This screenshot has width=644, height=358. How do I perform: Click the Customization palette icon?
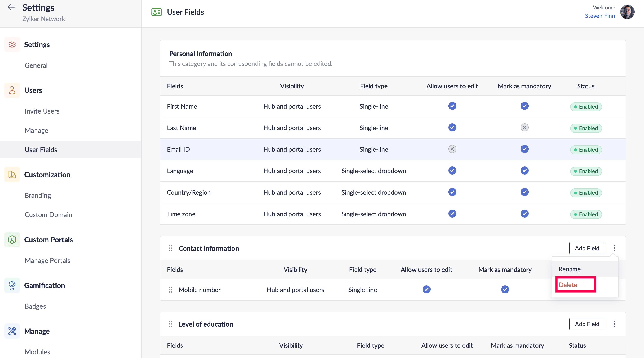tap(12, 174)
